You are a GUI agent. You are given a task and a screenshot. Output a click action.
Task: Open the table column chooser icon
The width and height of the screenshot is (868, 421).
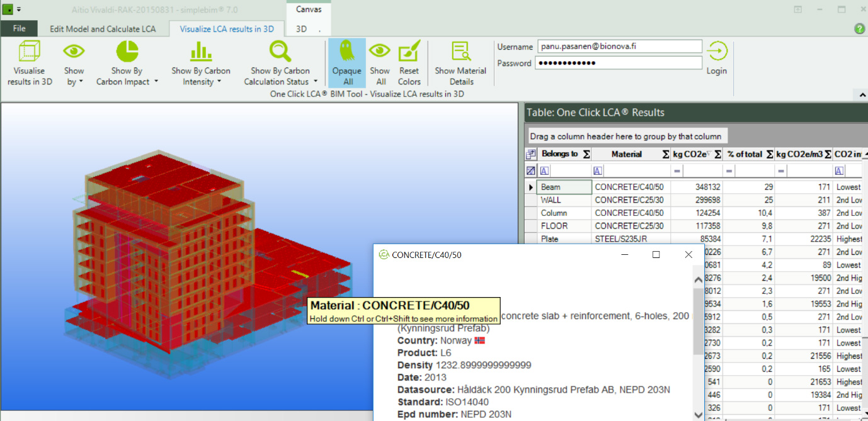pos(531,154)
